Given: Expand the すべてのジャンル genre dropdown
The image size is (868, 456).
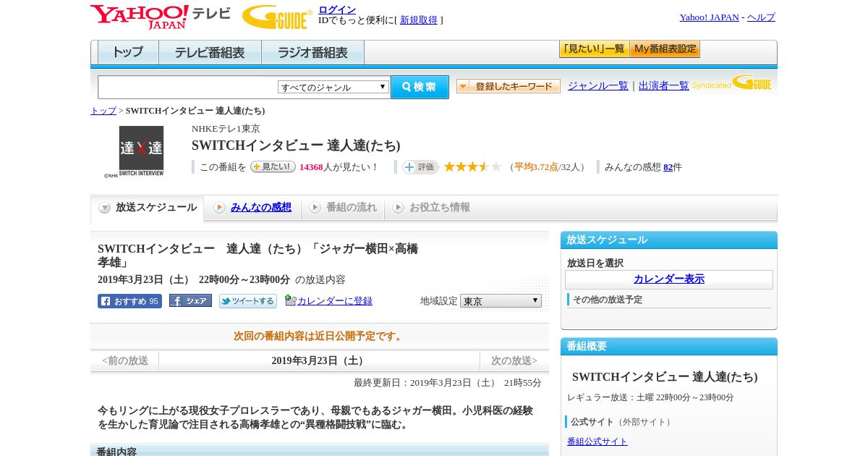Looking at the screenshot, I should (x=333, y=87).
